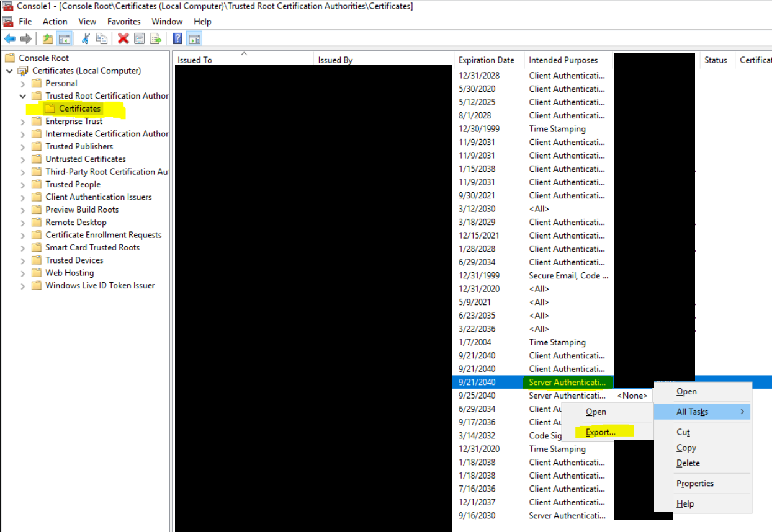
Task: Click the Cut scissors toolbar icon
Action: 86,39
